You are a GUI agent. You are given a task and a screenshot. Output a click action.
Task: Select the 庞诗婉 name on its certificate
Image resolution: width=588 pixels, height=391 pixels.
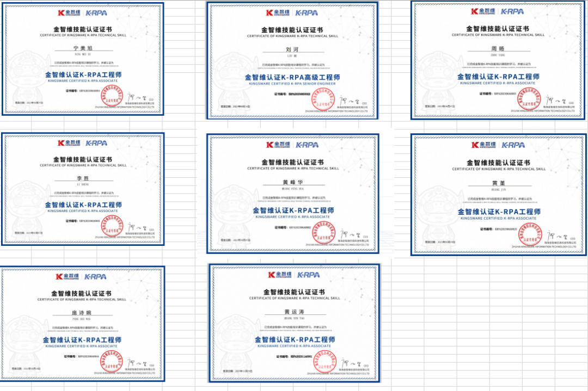click(x=81, y=312)
